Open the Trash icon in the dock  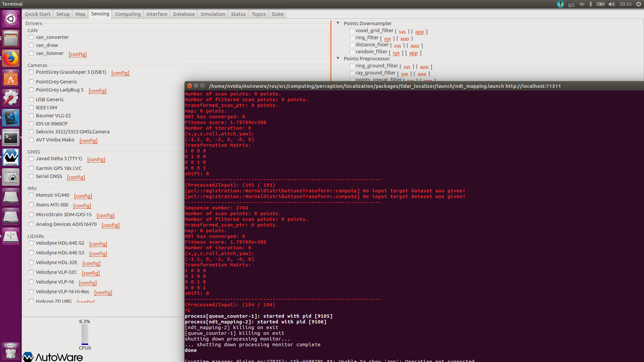(x=11, y=351)
